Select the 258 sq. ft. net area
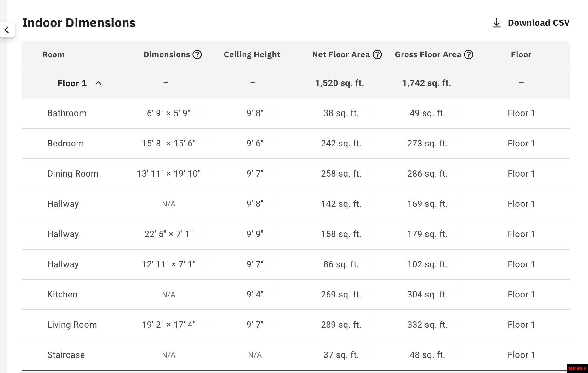The image size is (588, 373). pos(341,174)
